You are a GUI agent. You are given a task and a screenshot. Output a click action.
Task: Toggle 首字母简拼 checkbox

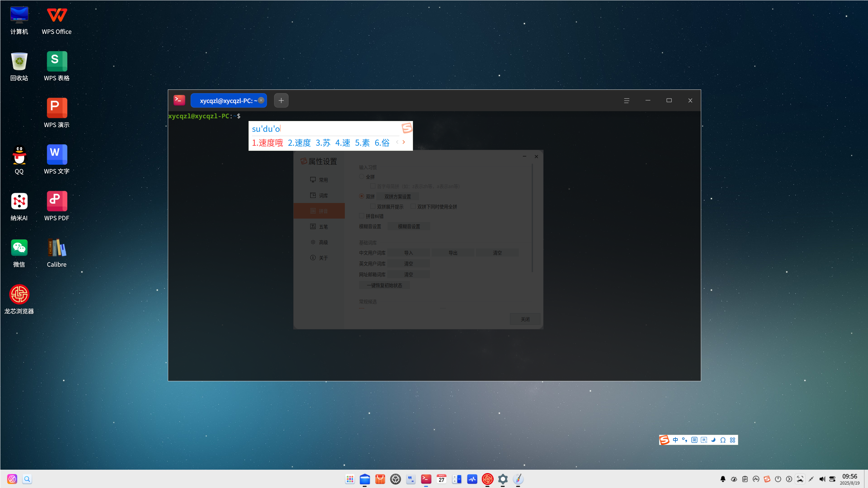click(373, 186)
